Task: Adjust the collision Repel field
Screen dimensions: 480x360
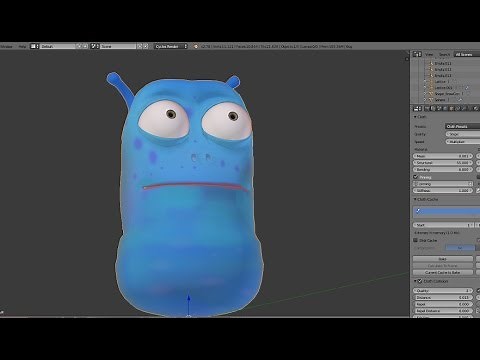Action: coord(443,304)
